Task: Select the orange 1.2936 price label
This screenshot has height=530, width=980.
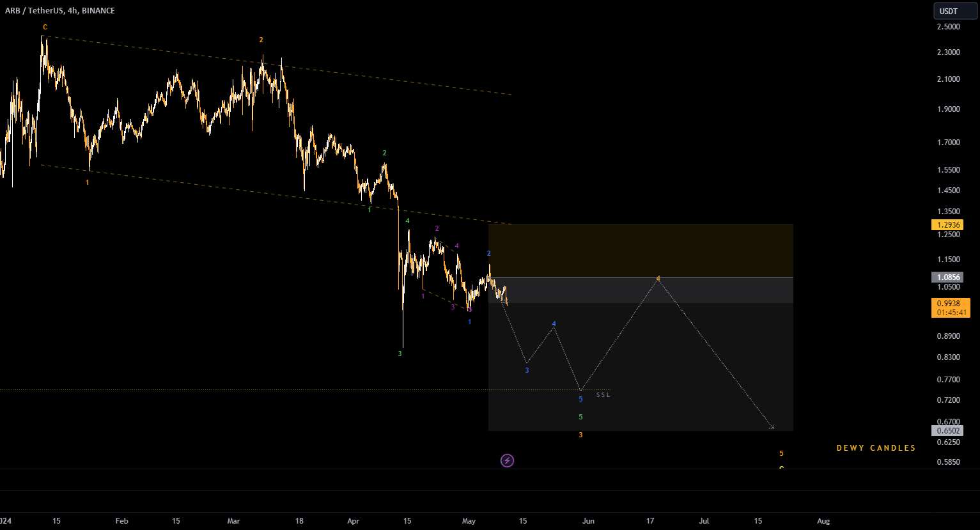Action: 947,225
